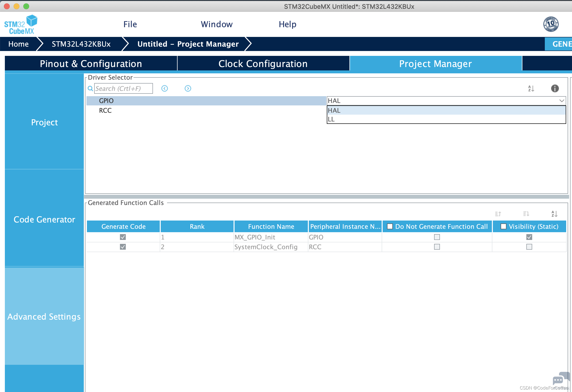
Task: Click the Rank column header
Action: pos(197,227)
